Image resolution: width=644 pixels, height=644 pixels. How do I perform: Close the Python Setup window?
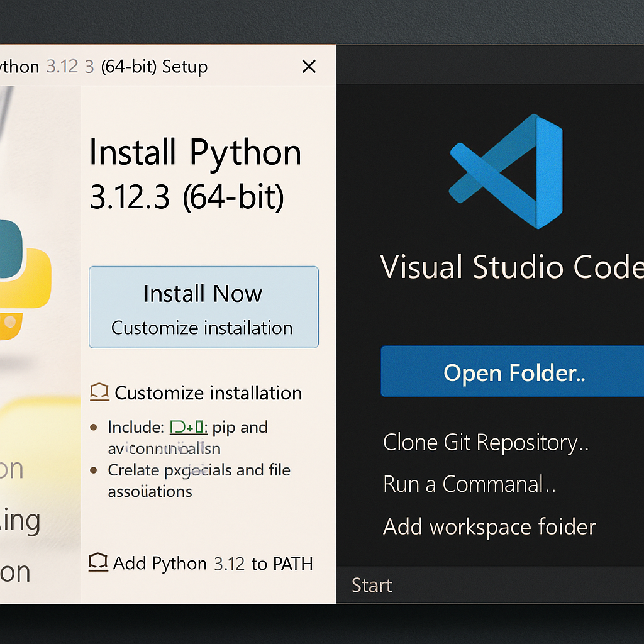[x=309, y=67]
